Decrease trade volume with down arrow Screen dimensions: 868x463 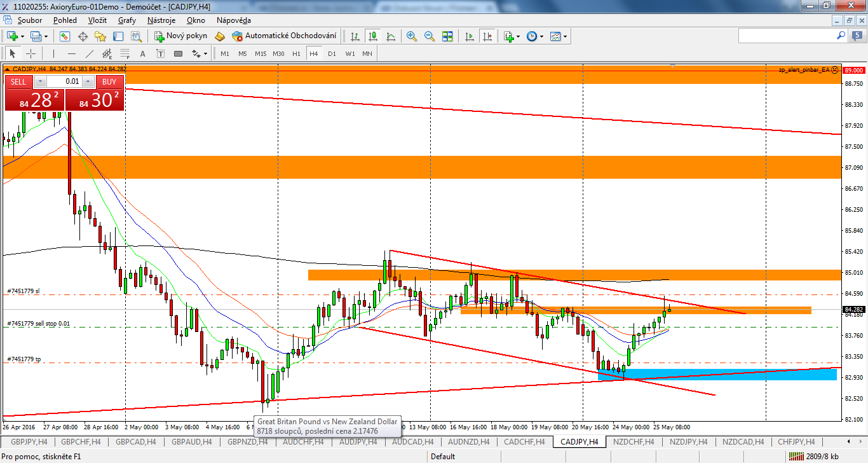point(40,81)
